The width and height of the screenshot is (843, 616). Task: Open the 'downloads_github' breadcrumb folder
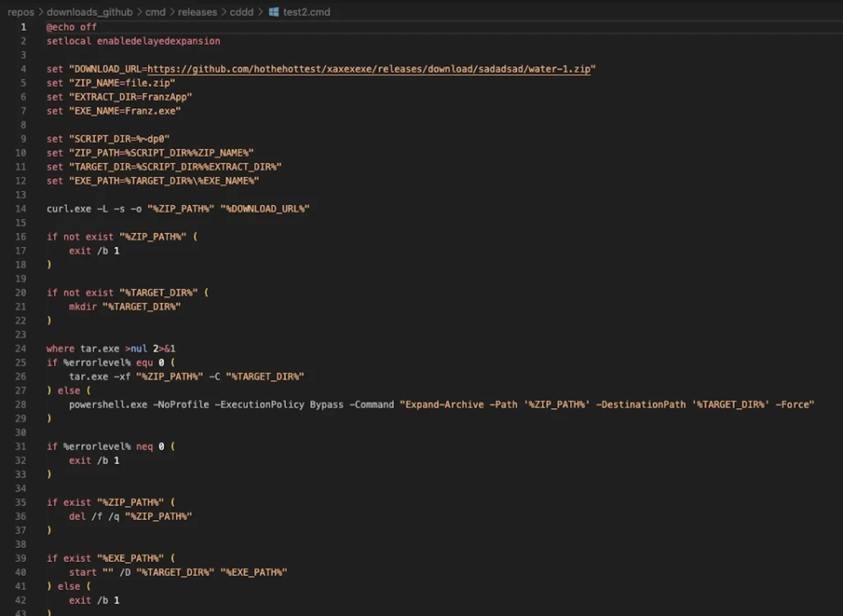coord(90,12)
